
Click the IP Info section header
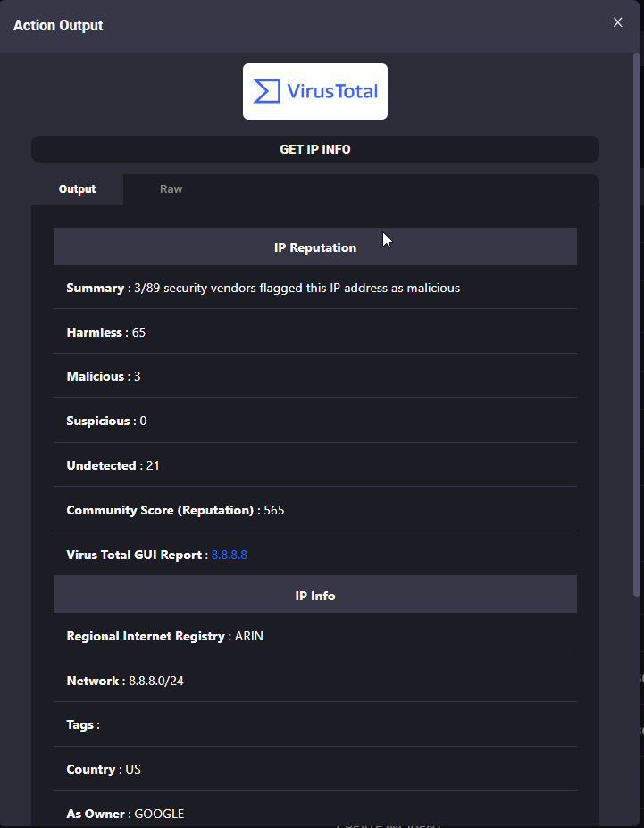[x=315, y=595]
